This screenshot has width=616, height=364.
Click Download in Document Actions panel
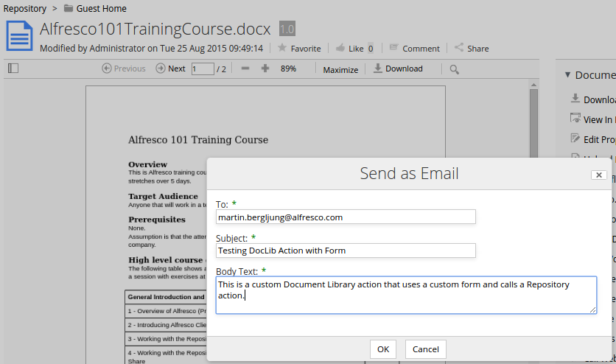[x=593, y=99]
